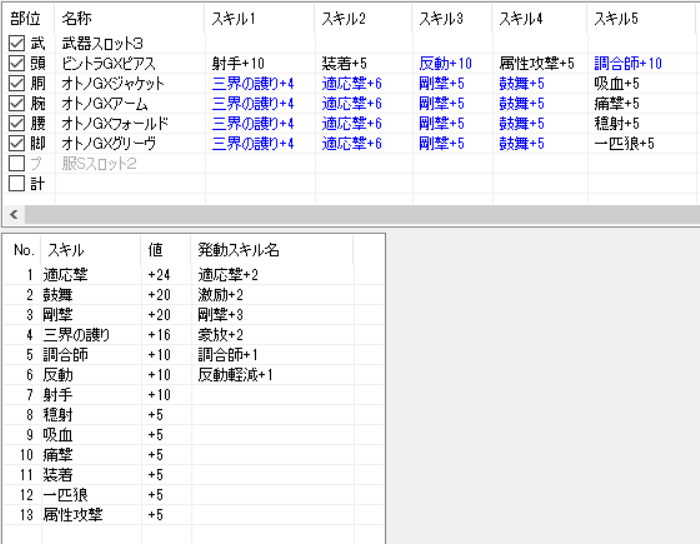Select オトノGXフォールド equipment name

click(115, 124)
